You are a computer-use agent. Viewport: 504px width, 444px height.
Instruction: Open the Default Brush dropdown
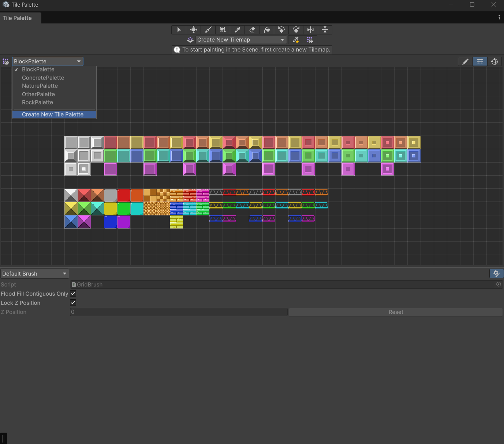point(34,273)
